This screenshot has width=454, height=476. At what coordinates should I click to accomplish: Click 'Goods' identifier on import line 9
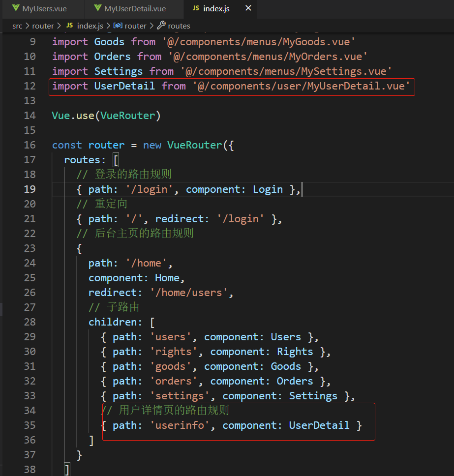coord(109,42)
